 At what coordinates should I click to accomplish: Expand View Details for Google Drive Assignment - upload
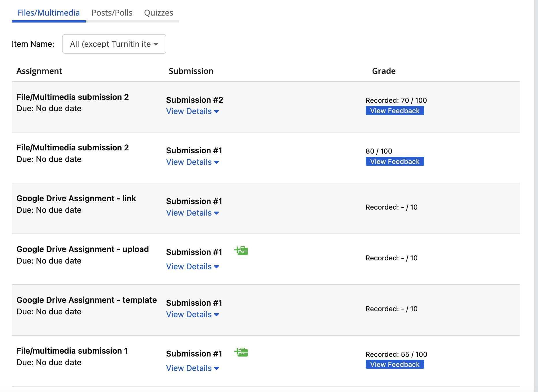coord(193,267)
